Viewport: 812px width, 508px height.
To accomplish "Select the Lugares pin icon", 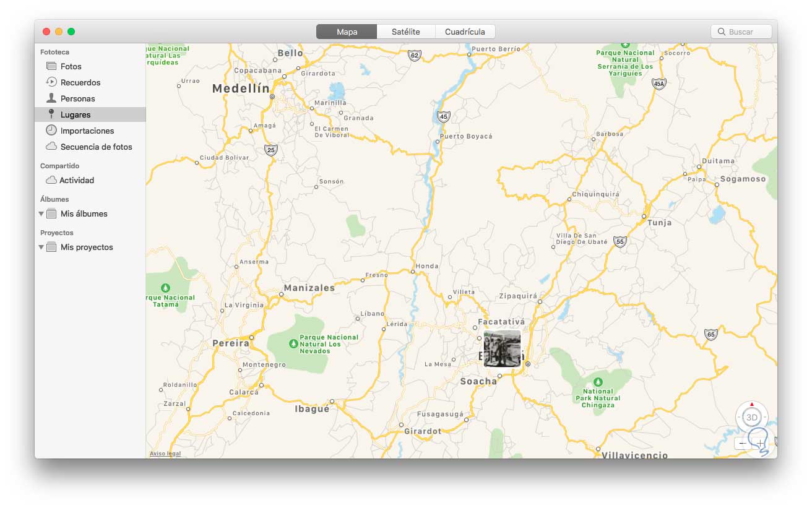I will pos(51,114).
